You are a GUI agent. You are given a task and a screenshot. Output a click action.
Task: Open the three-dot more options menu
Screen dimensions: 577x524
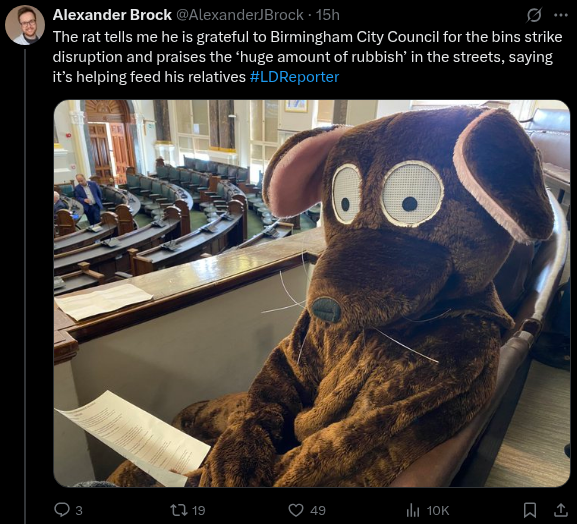click(x=561, y=15)
